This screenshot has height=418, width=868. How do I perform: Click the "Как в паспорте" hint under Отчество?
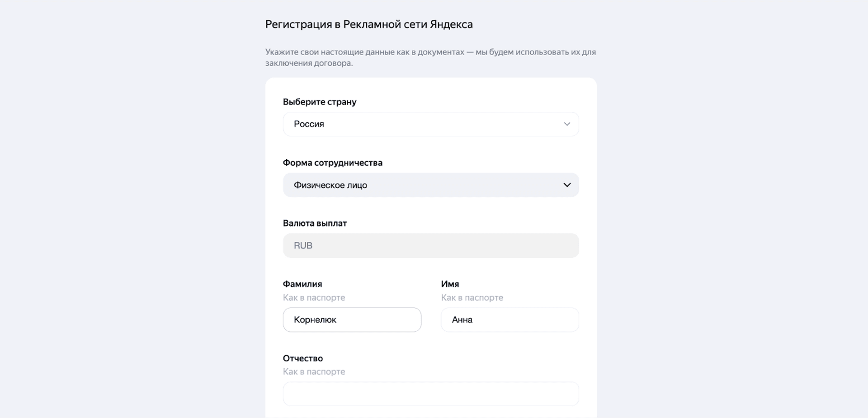click(x=314, y=372)
